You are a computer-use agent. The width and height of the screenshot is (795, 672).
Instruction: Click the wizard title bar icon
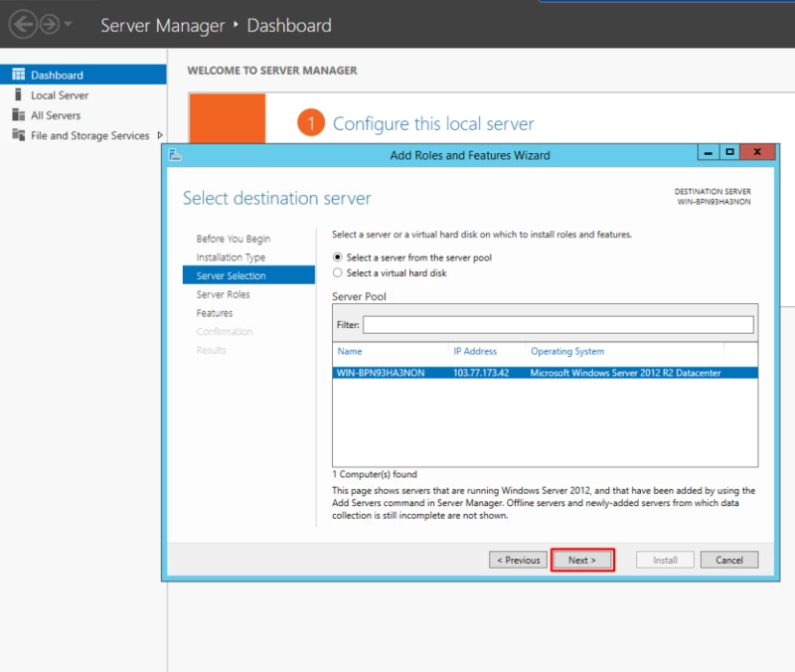pyautogui.click(x=175, y=155)
